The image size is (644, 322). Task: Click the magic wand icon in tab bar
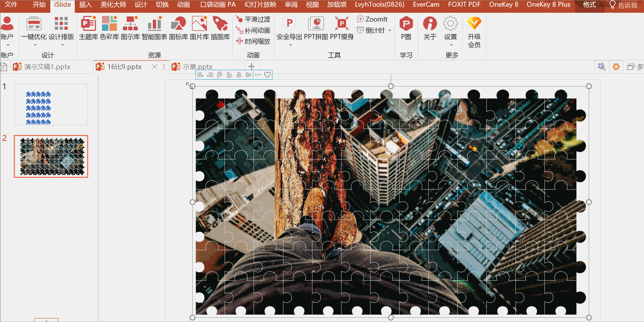pyautogui.click(x=601, y=67)
